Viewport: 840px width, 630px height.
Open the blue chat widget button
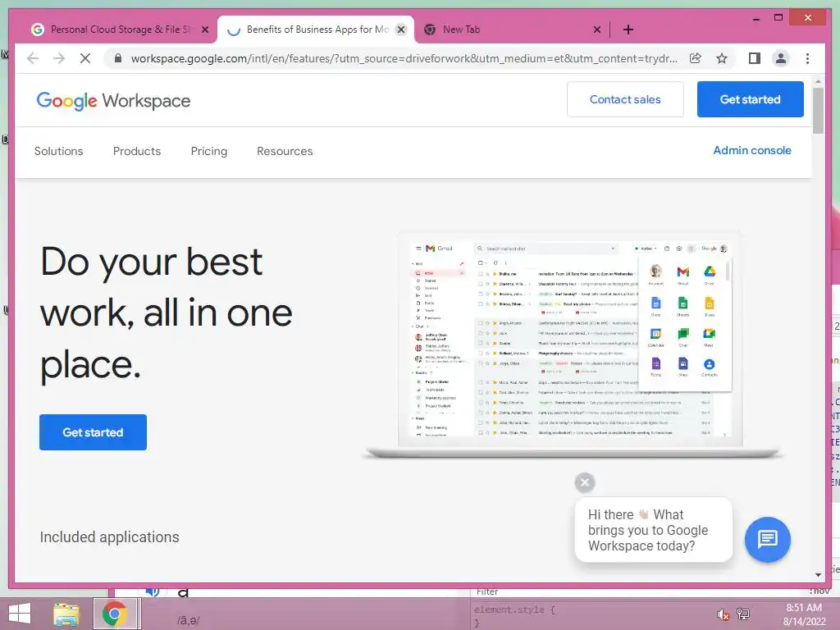click(x=767, y=539)
